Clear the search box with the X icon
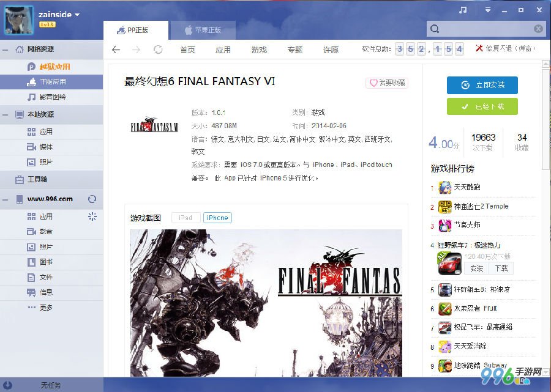The image size is (551, 392). (x=538, y=29)
